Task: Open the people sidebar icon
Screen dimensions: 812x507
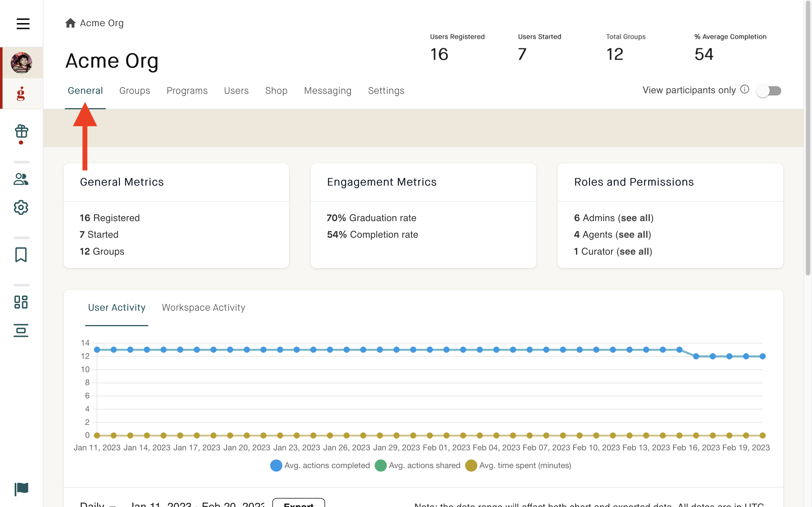Action: point(21,179)
